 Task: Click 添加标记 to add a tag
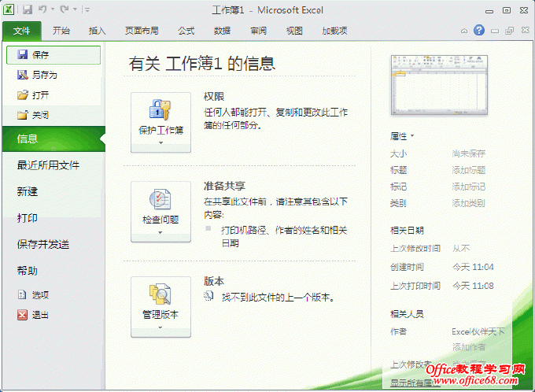click(x=468, y=187)
